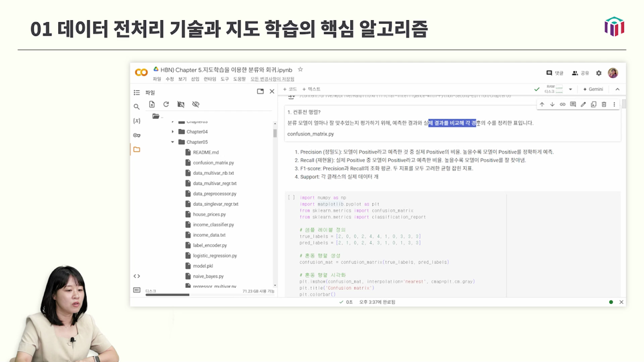Viewport: 644px width, 362px height.
Task: Add a new code cell with + 코드
Action: (290, 89)
